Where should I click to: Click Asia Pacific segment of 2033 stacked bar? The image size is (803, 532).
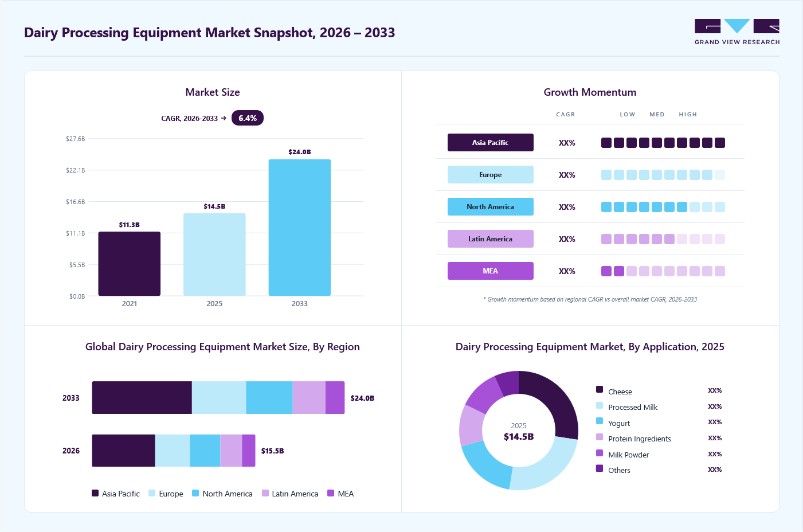point(142,398)
